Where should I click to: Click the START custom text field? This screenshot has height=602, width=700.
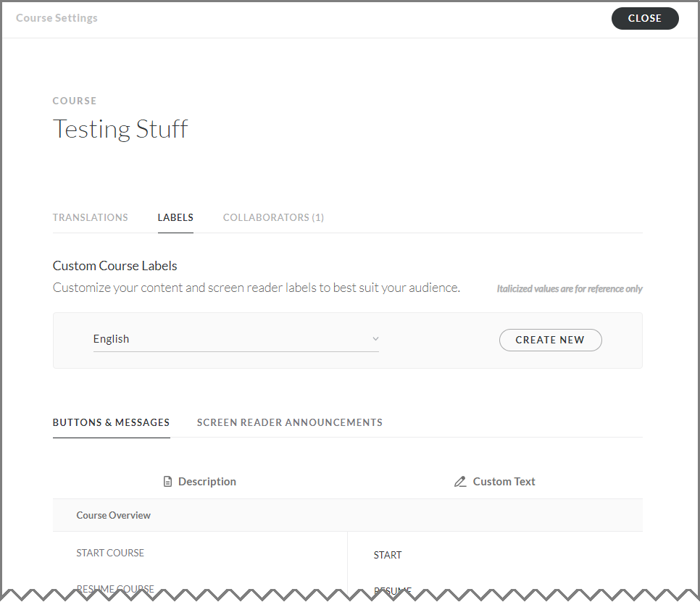point(388,555)
